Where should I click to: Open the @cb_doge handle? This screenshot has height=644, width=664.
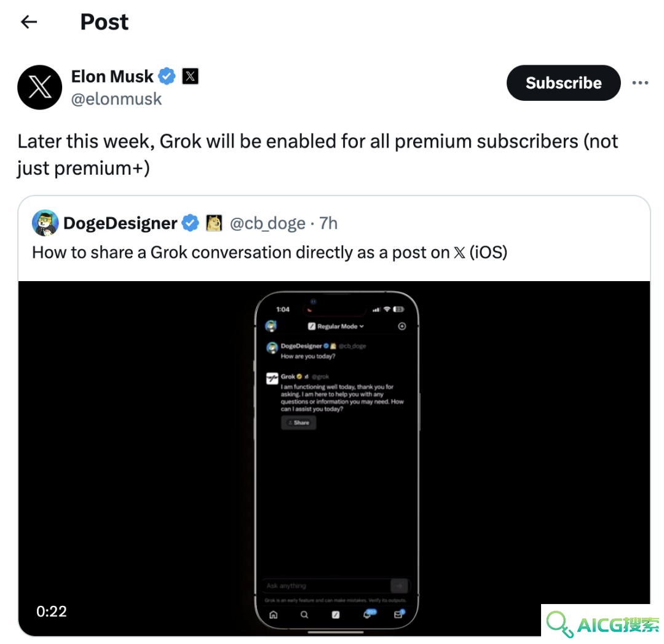tap(267, 223)
